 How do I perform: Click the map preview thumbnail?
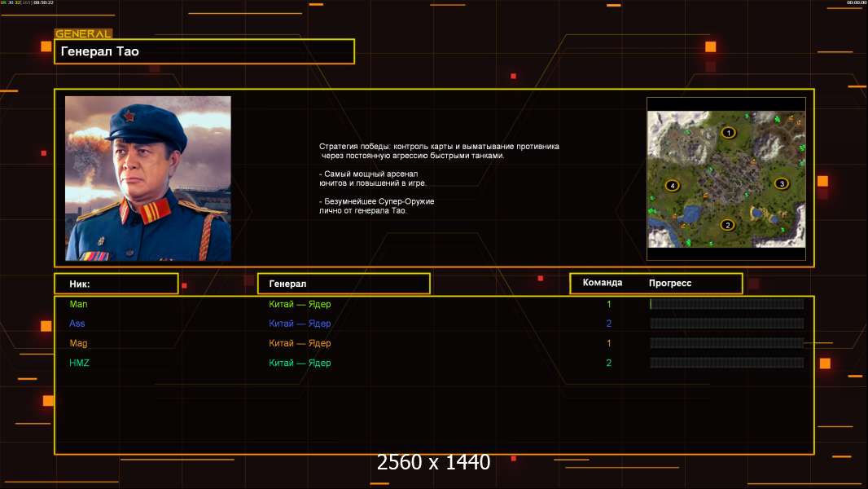(726, 178)
